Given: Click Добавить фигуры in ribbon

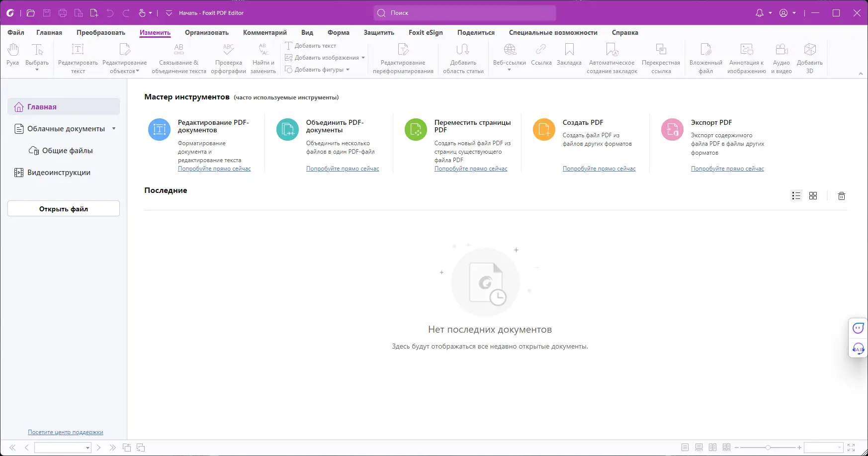Looking at the screenshot, I should (x=315, y=70).
